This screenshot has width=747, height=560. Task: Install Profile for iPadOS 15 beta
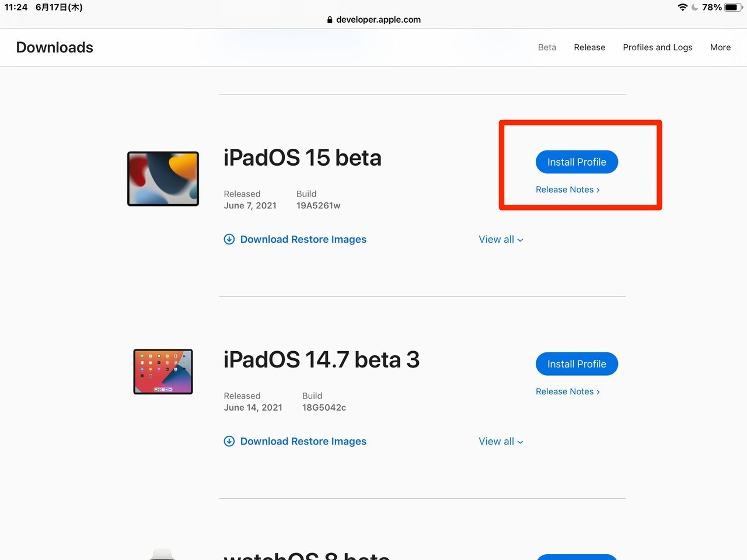(577, 162)
